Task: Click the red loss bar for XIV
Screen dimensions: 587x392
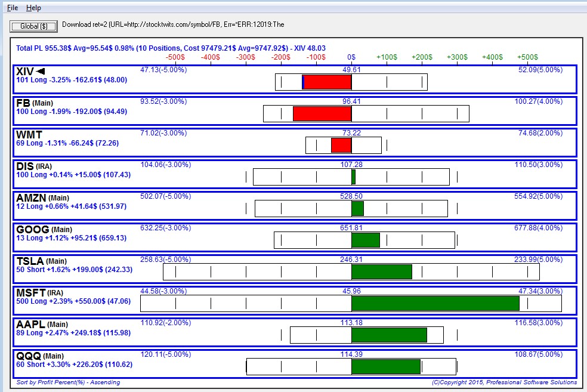Action: click(327, 82)
